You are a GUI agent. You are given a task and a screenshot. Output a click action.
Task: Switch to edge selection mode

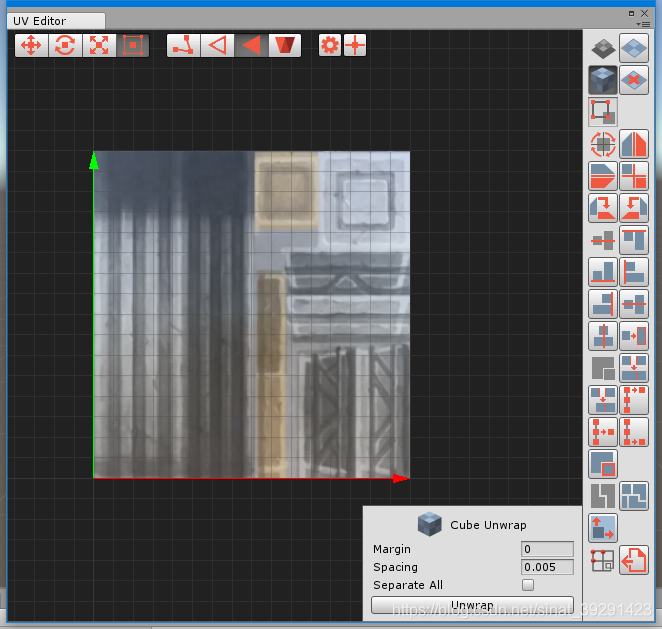coord(217,45)
